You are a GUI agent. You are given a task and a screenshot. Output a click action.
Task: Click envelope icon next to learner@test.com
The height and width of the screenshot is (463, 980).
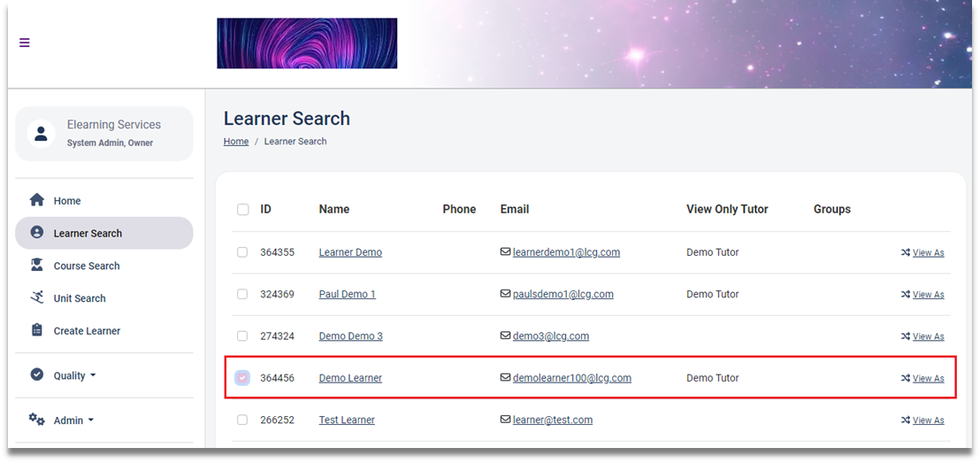pos(505,420)
